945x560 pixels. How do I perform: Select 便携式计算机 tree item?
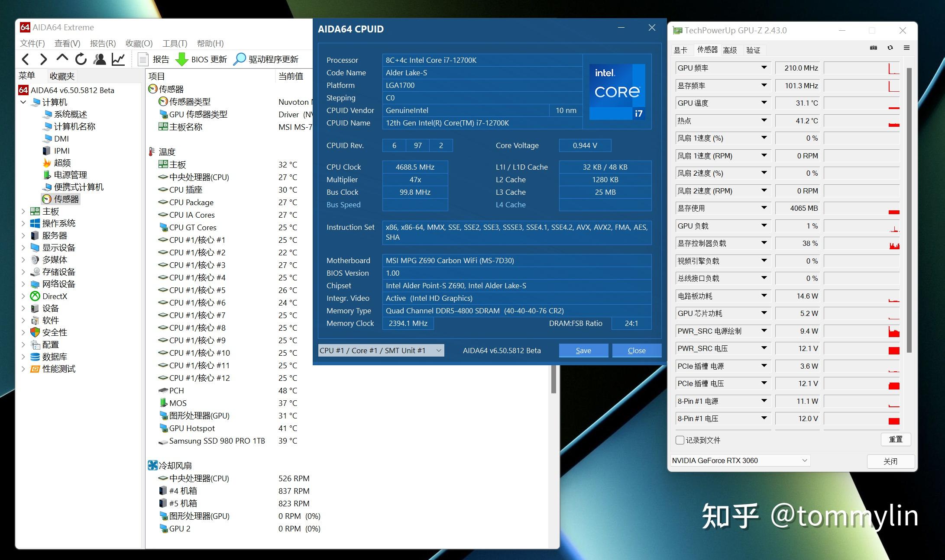74,187
